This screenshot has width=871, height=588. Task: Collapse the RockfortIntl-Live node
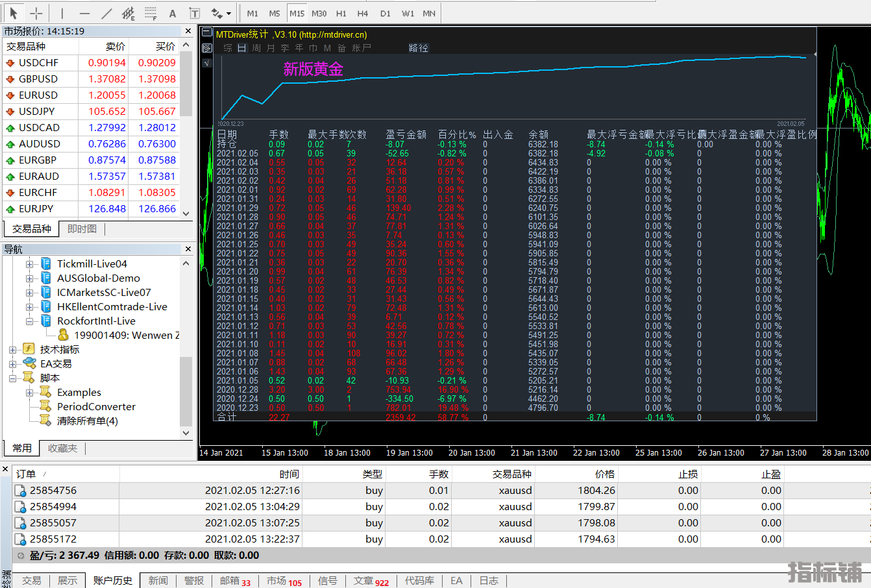coord(29,321)
